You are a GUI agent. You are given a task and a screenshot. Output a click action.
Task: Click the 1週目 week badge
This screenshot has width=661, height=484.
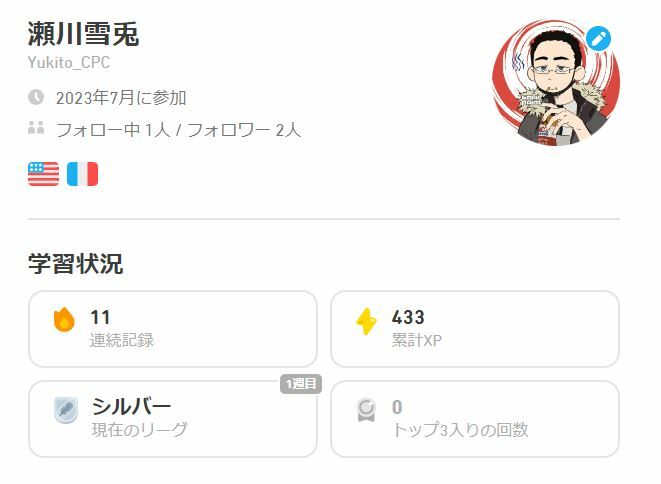301,384
